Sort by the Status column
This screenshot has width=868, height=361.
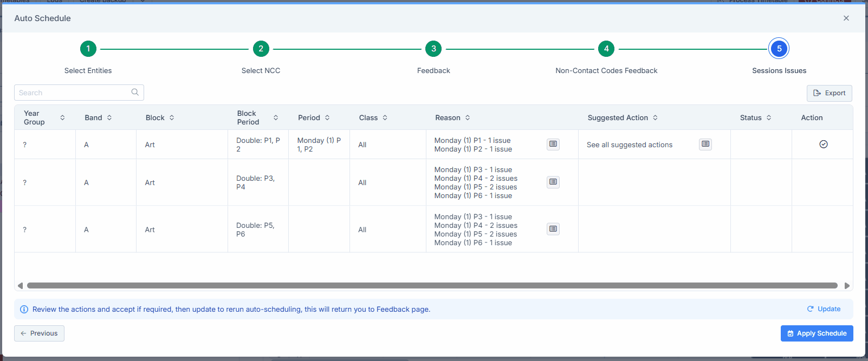click(x=768, y=117)
